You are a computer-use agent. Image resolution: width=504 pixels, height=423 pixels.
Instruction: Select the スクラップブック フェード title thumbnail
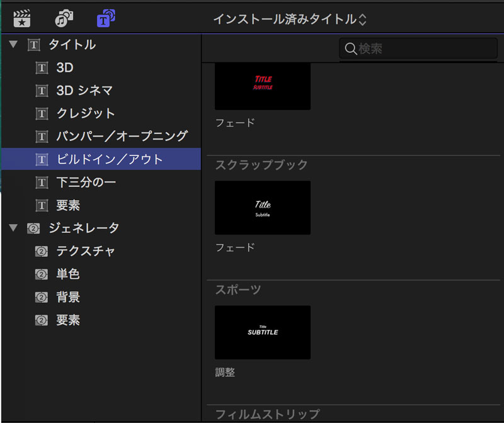(263, 208)
